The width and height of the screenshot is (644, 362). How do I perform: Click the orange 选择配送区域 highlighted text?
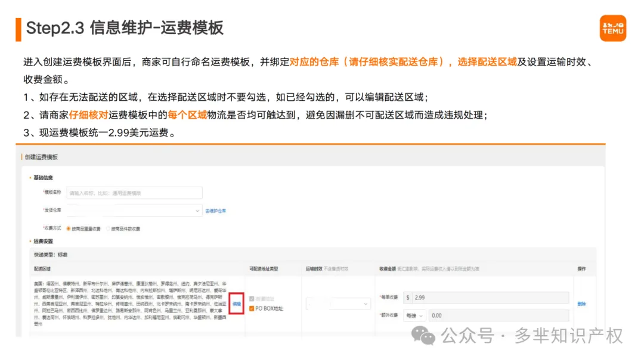[487, 62]
